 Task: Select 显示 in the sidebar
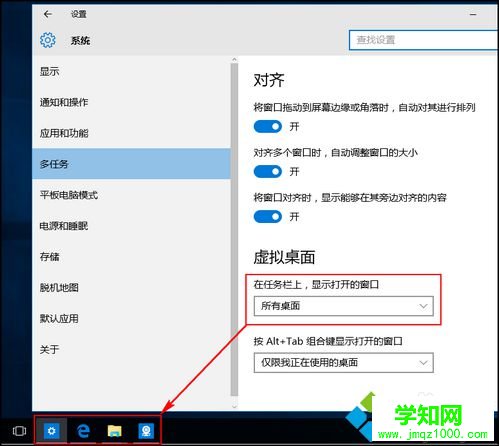[x=131, y=71]
